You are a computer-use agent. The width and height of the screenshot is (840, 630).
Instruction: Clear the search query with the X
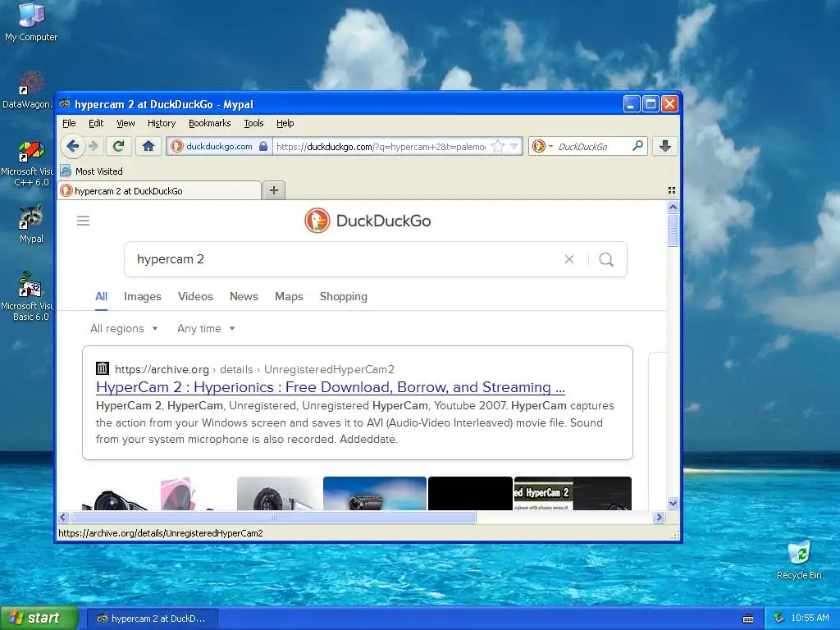569,259
